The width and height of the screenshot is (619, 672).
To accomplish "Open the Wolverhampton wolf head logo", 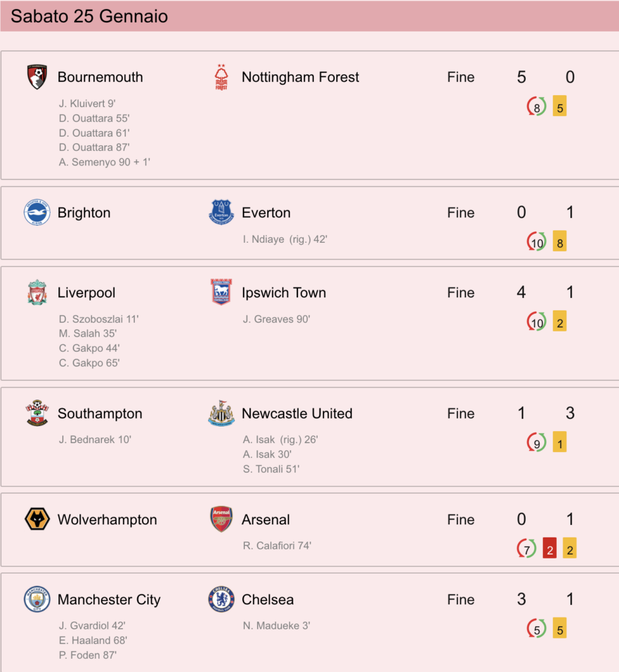I will (x=37, y=520).
